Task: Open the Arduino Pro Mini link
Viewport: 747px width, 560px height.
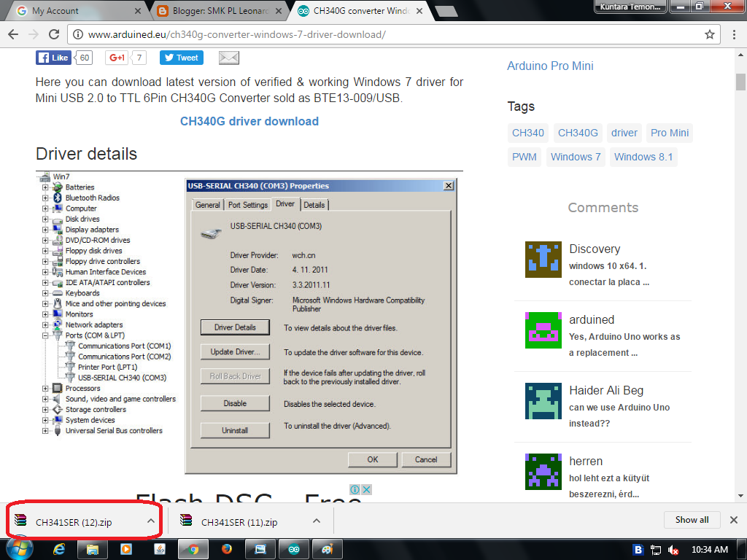Action: point(550,66)
